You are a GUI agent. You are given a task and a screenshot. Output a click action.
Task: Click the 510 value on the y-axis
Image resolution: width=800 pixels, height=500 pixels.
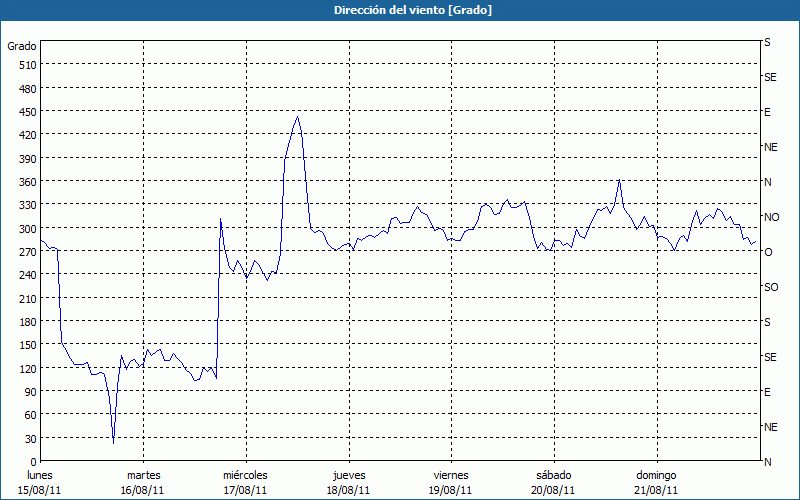click(x=26, y=65)
